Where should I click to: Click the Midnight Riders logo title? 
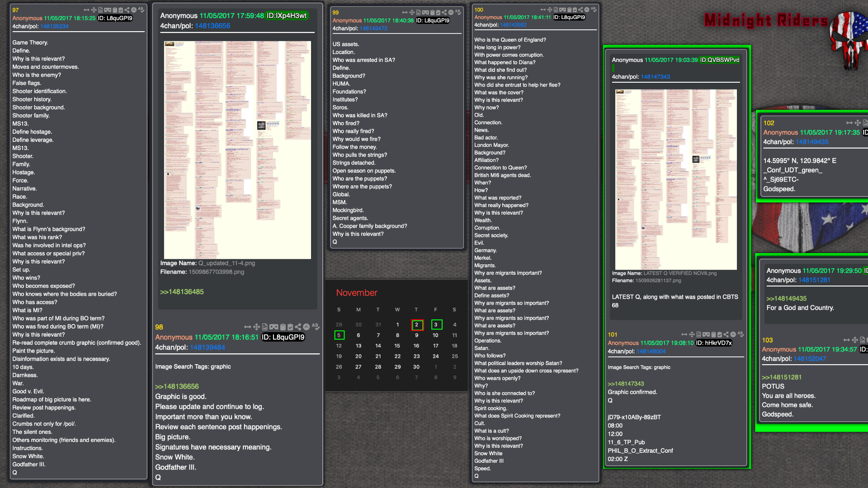(766, 20)
